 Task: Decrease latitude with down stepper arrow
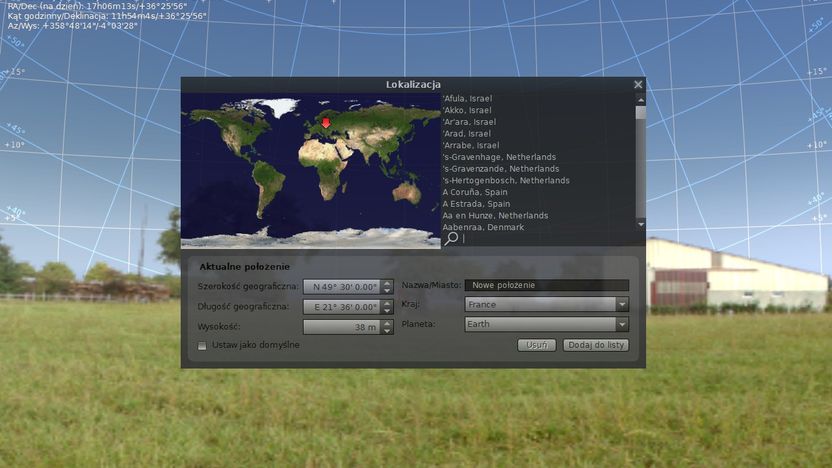(387, 291)
